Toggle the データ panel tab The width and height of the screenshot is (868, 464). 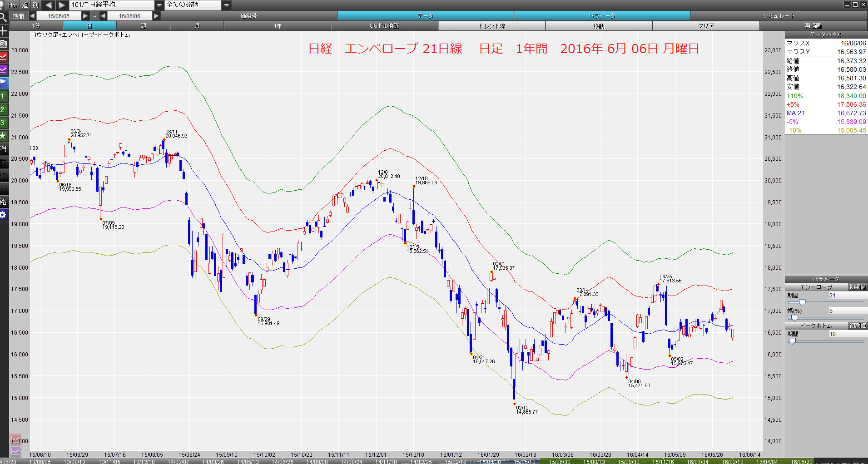pos(425,16)
